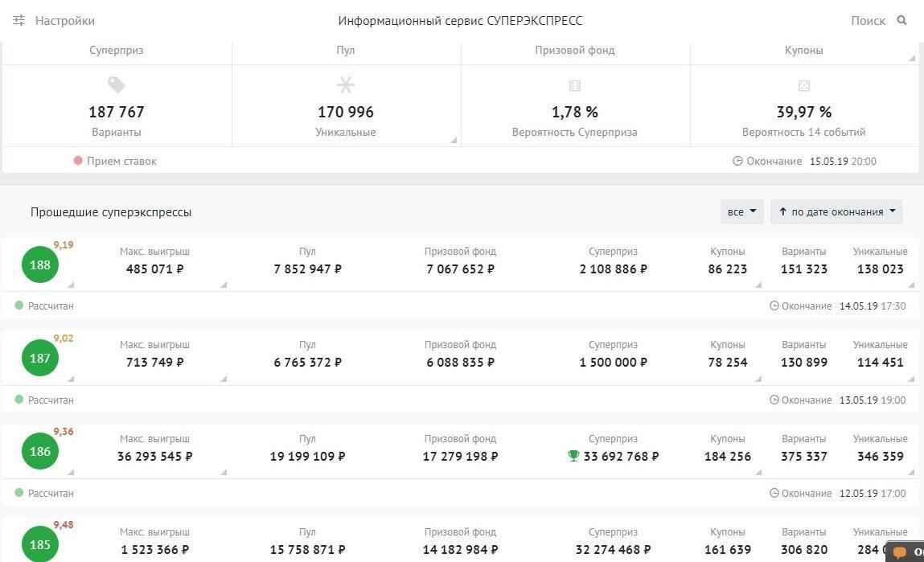Click the search magnifier icon
Image resolution: width=924 pixels, height=562 pixels.
click(901, 20)
